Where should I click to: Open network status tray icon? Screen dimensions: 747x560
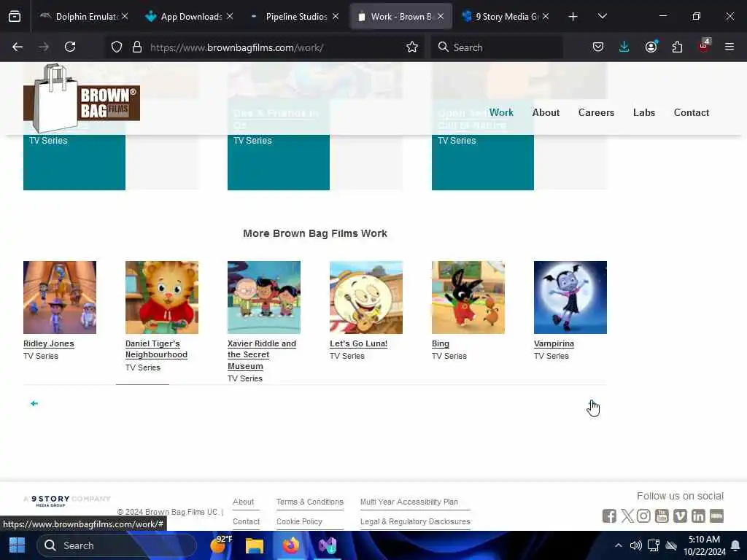click(653, 545)
